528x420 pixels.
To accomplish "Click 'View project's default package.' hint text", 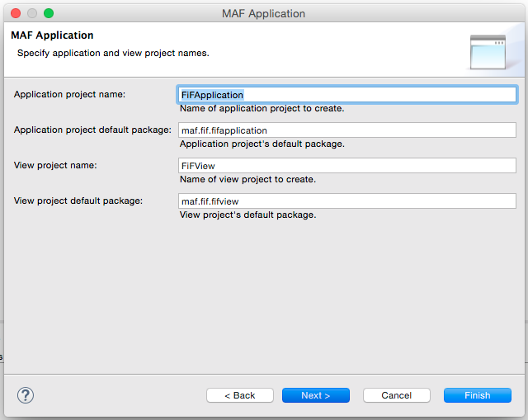I will 247,215.
